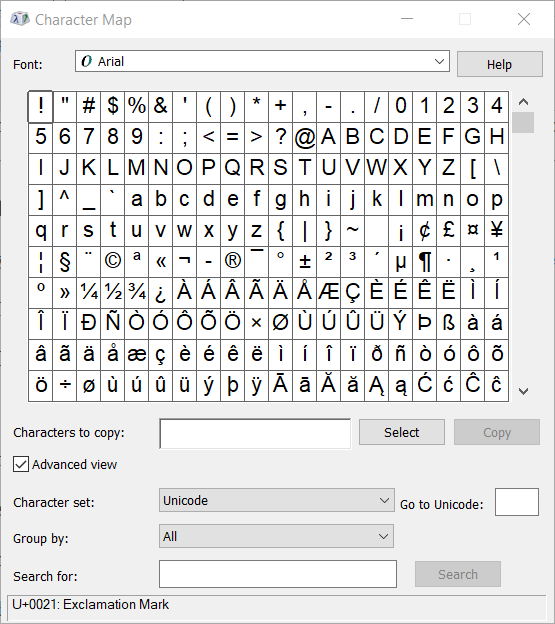Pick the inverted question mark ¿
The image size is (555, 624).
[160, 292]
